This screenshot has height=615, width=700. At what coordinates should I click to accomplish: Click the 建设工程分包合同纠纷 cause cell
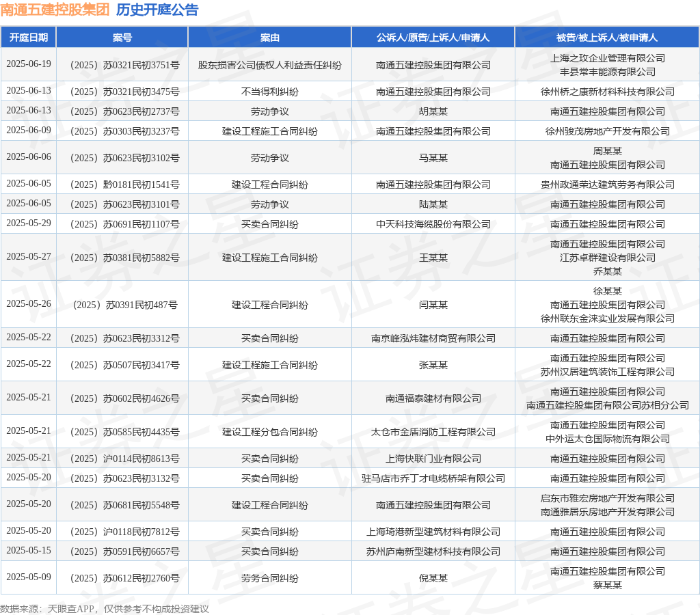pos(269,432)
